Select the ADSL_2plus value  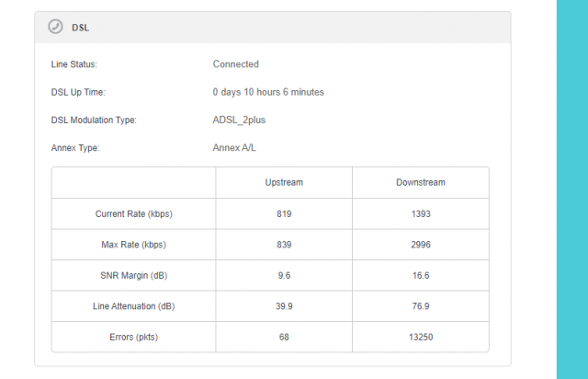click(239, 120)
